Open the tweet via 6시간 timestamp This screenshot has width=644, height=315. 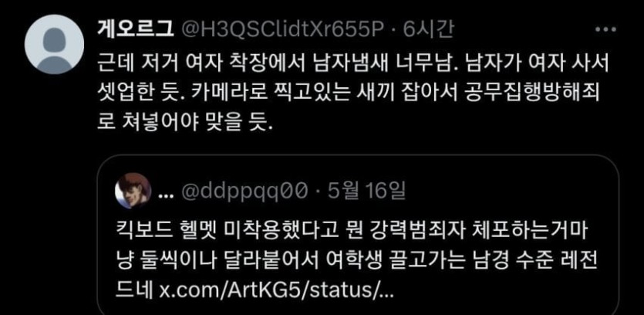coord(428,29)
